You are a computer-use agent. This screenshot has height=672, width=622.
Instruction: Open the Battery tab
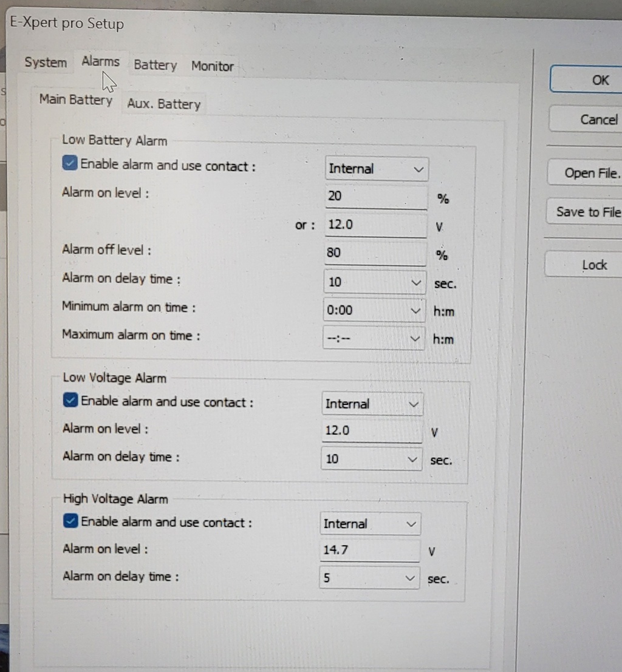(x=155, y=66)
